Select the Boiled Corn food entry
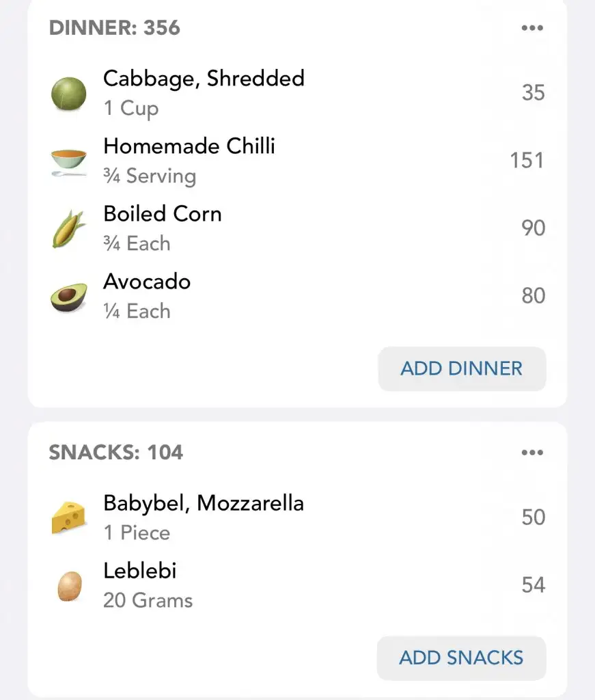The image size is (595, 700). pos(298,228)
